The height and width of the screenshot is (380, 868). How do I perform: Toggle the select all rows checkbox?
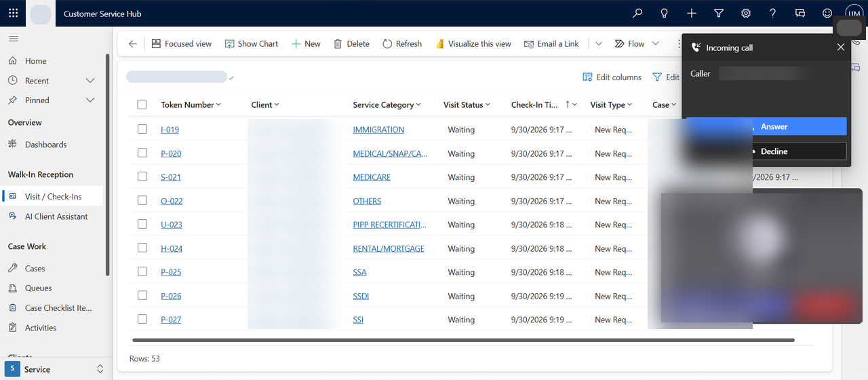point(142,104)
